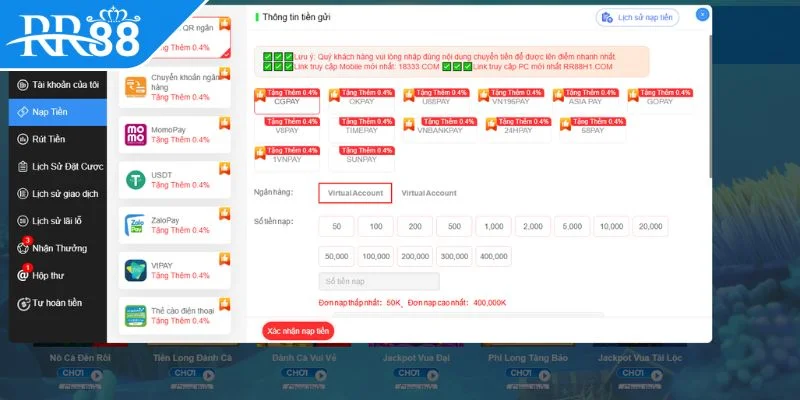Click the Lịch sử nạp tiền history icon

pyautogui.click(x=607, y=17)
